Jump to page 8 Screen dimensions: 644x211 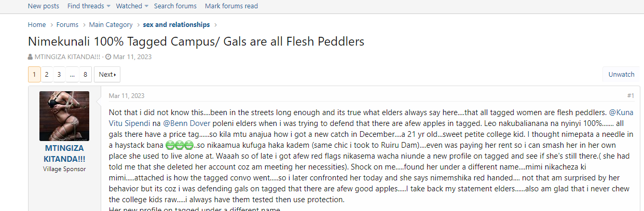point(85,75)
